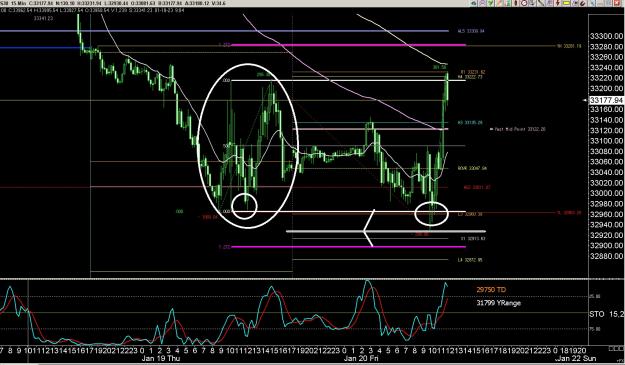Click the upper magenta 1.272 extension line
This screenshot has height=365, width=625.
coord(349,45)
